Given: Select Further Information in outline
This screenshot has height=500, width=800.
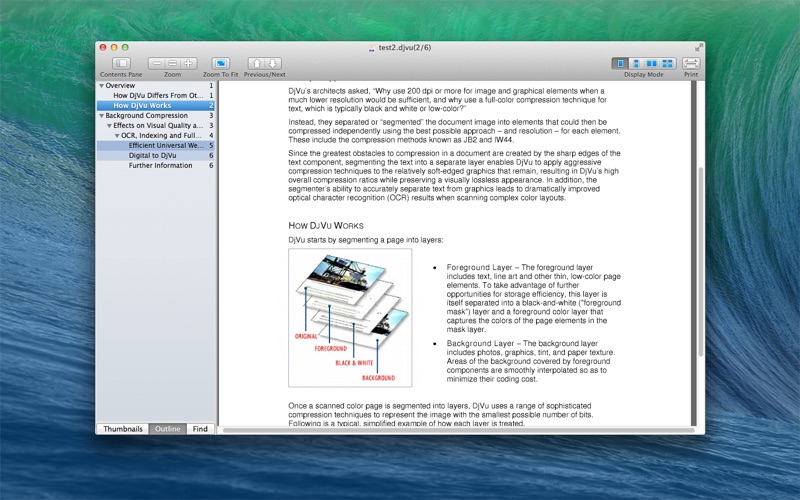Looking at the screenshot, I should [160, 166].
